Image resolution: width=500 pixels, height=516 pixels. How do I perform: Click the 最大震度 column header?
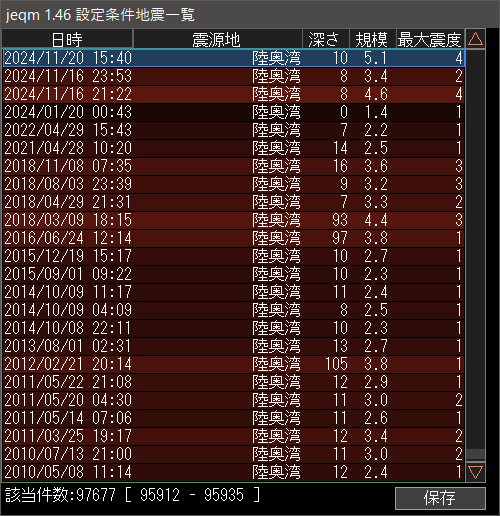pos(430,39)
